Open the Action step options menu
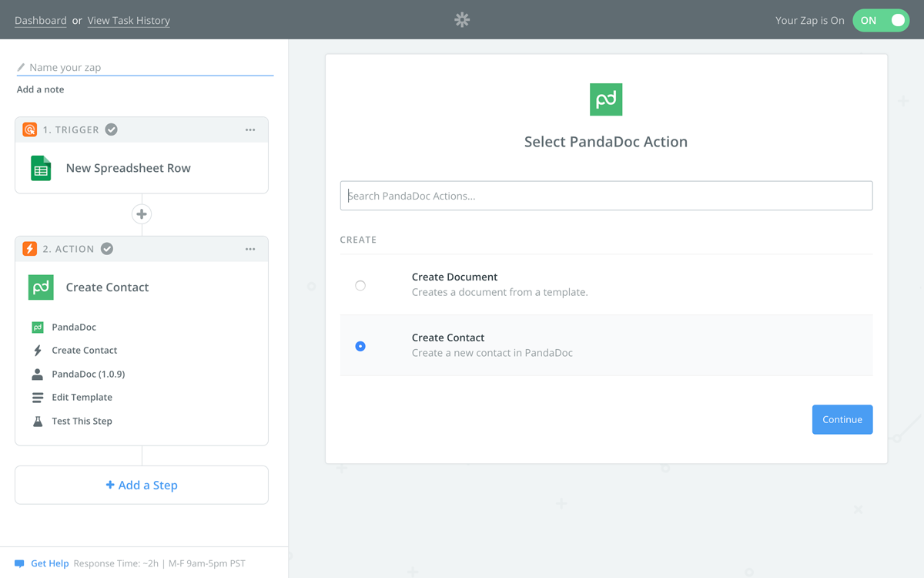Image resolution: width=924 pixels, height=578 pixels. (x=250, y=250)
